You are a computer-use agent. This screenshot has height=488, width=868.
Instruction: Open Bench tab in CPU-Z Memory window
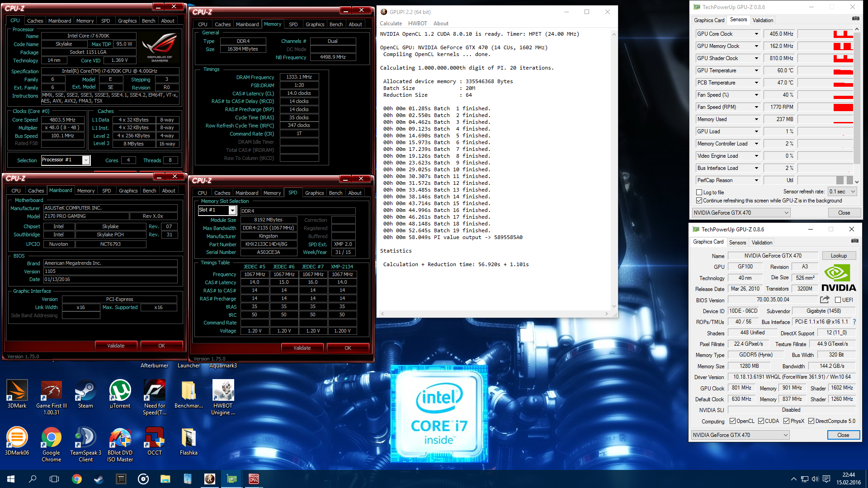point(336,24)
